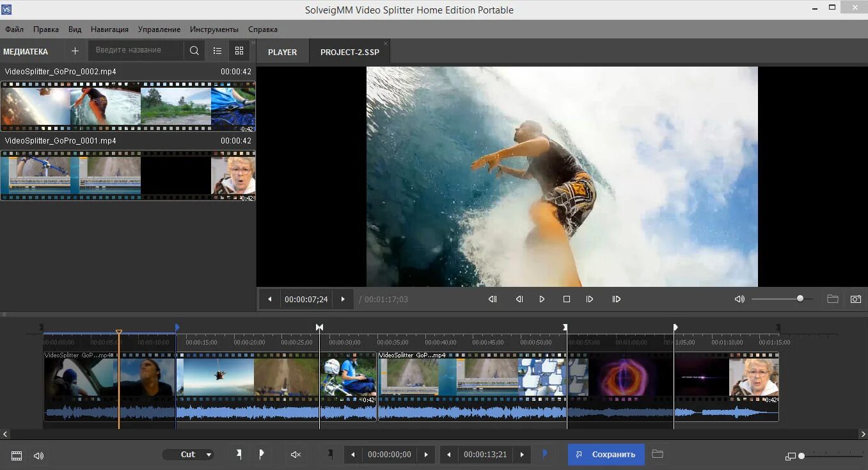
Task: Select the timeline marker near 00:01:05
Action: (675, 327)
